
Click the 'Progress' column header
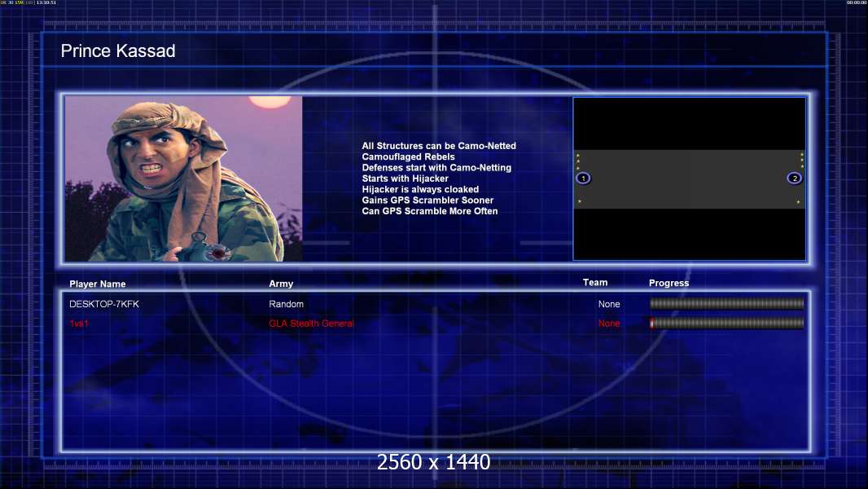669,283
